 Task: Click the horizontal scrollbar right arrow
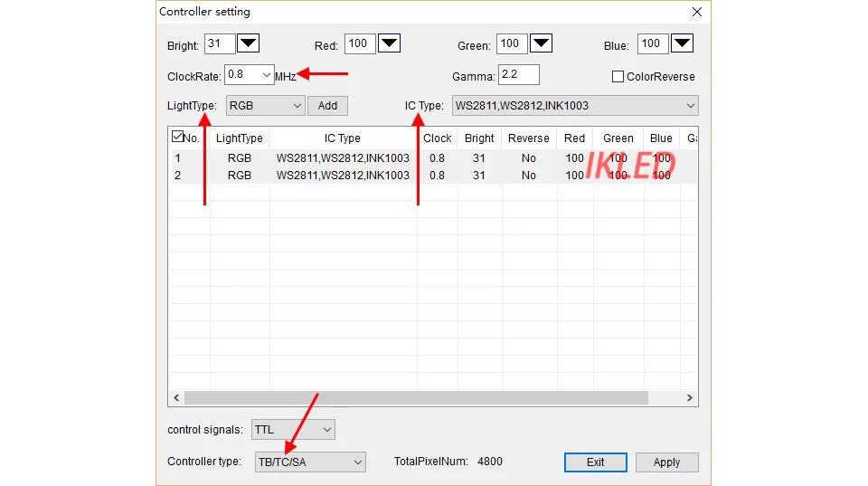click(689, 398)
